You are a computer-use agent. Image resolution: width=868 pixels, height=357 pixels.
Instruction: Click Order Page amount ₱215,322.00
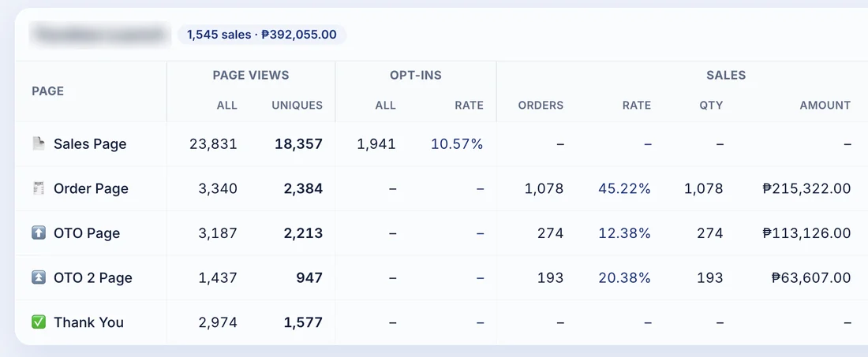click(806, 189)
